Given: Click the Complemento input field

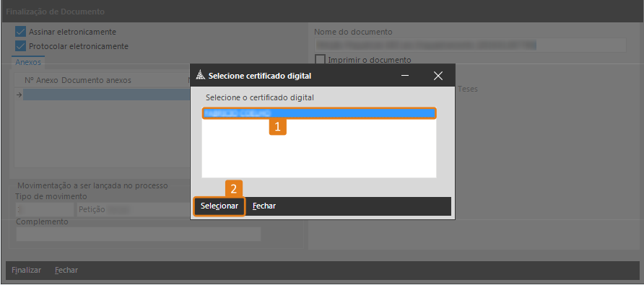Looking at the screenshot, I should tap(139, 234).
